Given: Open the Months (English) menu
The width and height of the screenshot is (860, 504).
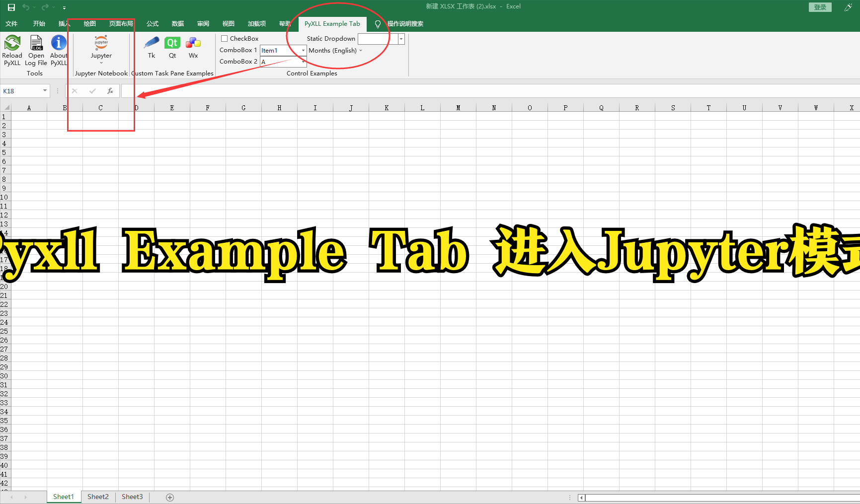Looking at the screenshot, I should (x=335, y=50).
